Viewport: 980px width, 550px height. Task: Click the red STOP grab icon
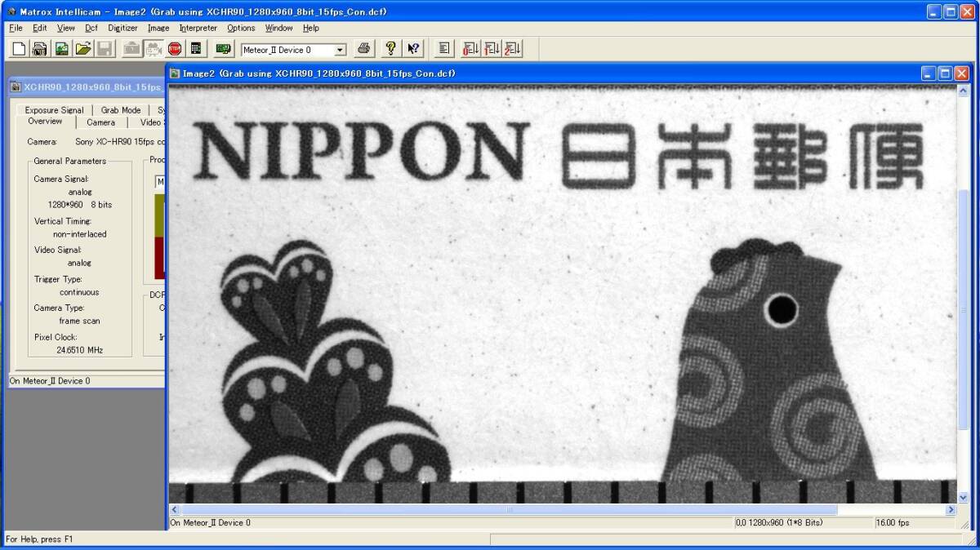click(x=174, y=49)
